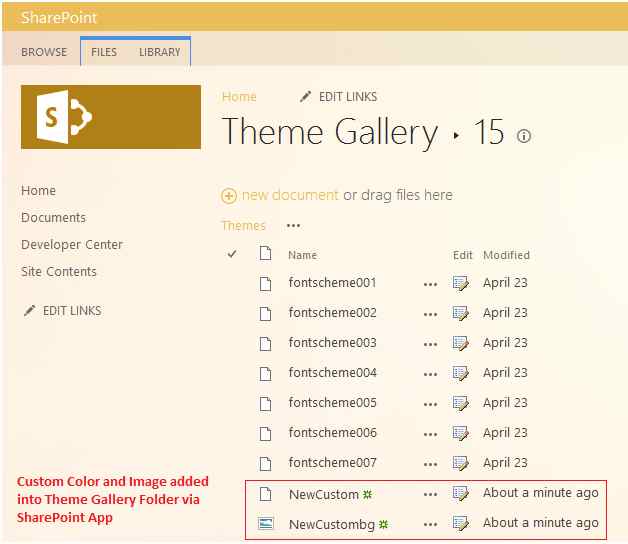Open the ellipsis menu for fontscheme002
The height and width of the screenshot is (544, 628).
point(431,315)
